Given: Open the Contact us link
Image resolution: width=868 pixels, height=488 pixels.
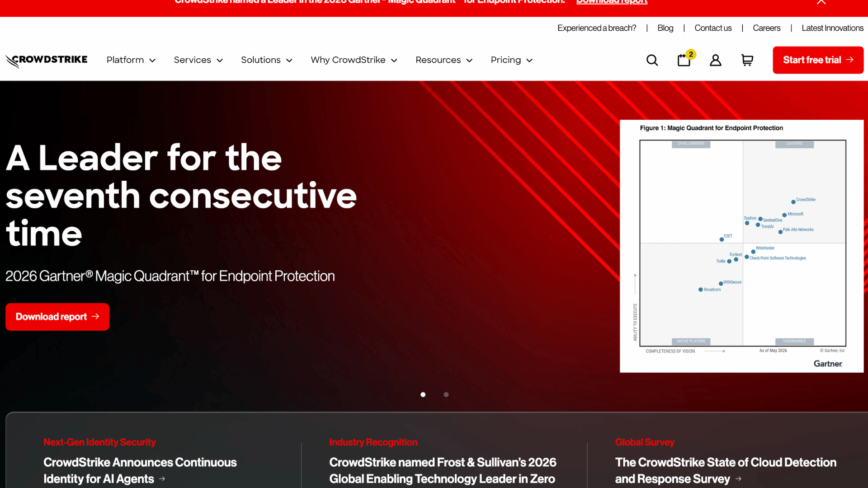Looking at the screenshot, I should click(x=713, y=28).
